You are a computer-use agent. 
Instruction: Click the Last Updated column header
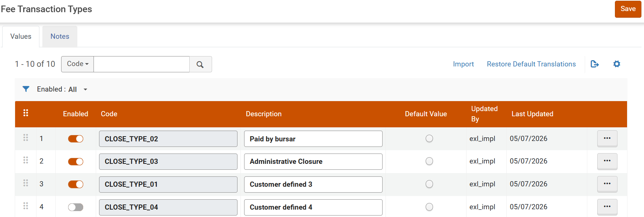[532, 114]
